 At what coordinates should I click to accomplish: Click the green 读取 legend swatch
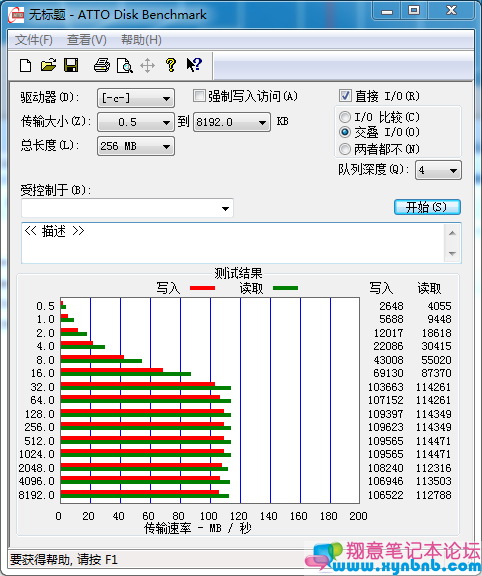(x=285, y=288)
